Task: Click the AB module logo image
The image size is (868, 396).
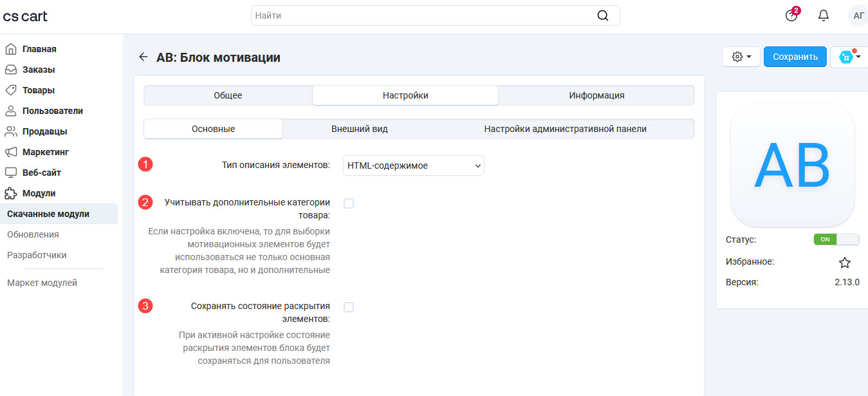Action: click(x=792, y=164)
